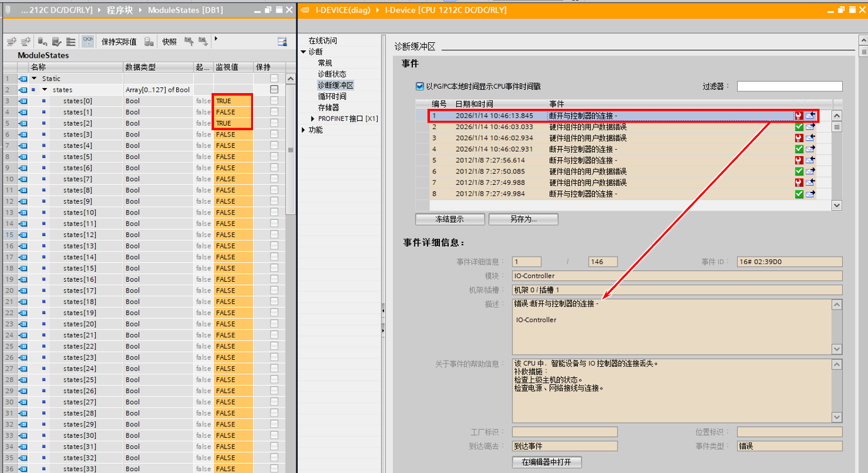Click the database lock icon beside 保持实际值

coord(149,42)
